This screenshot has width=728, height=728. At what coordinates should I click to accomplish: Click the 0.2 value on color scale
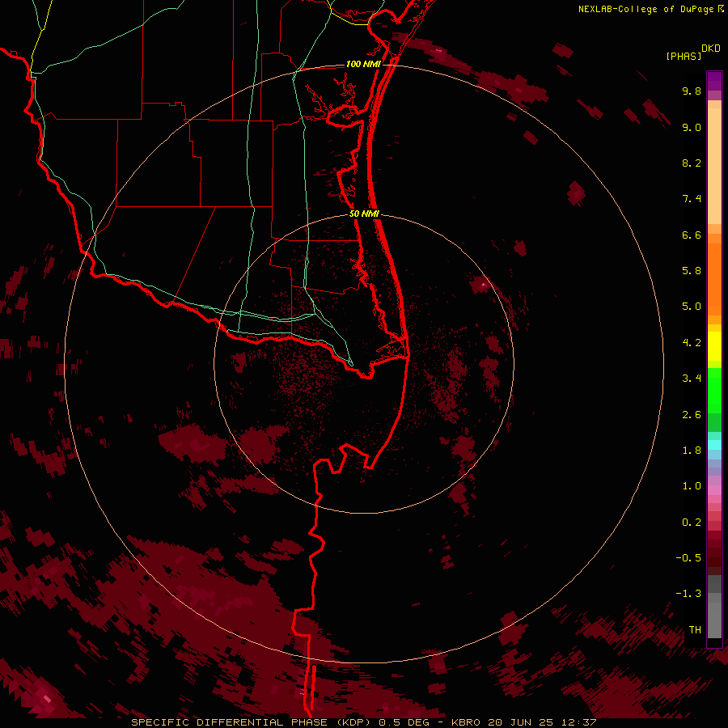click(x=692, y=523)
